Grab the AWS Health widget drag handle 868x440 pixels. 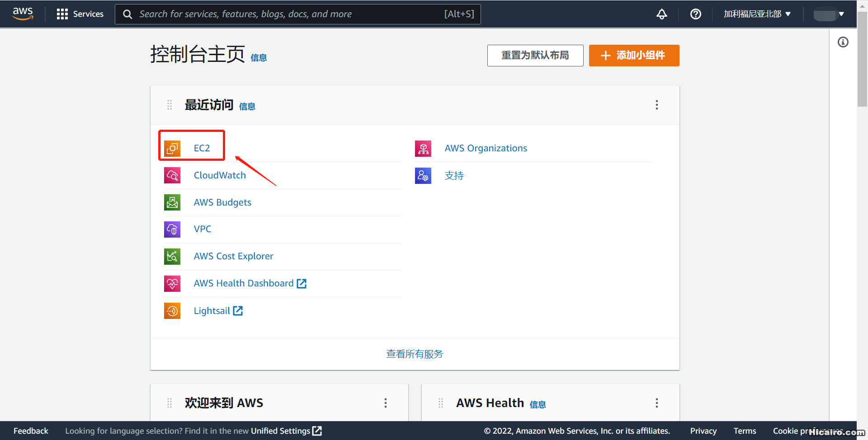pos(441,403)
